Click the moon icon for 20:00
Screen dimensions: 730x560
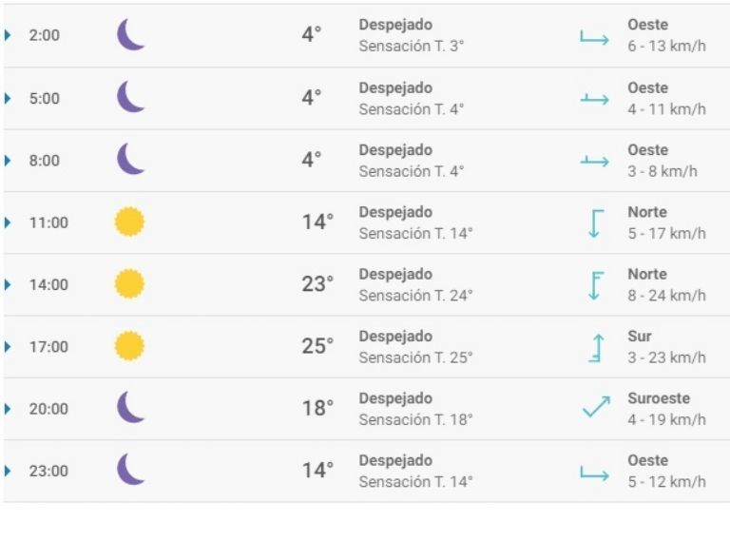[x=130, y=408]
